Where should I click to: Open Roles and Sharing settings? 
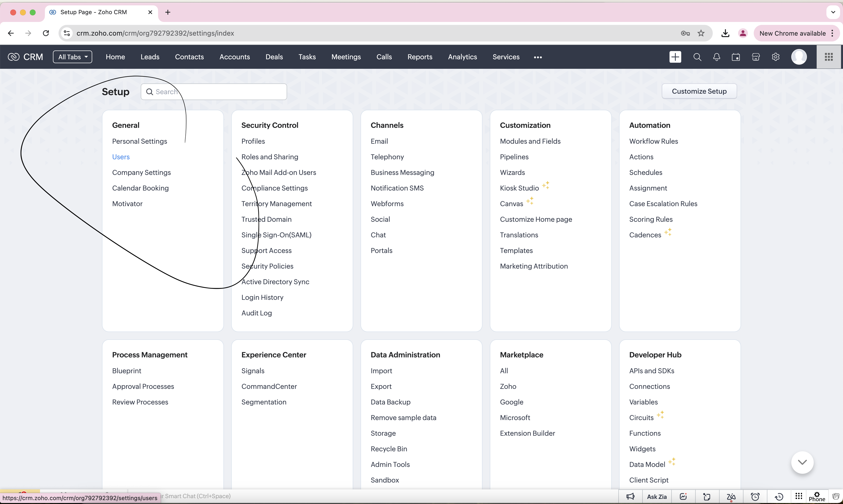click(x=270, y=157)
